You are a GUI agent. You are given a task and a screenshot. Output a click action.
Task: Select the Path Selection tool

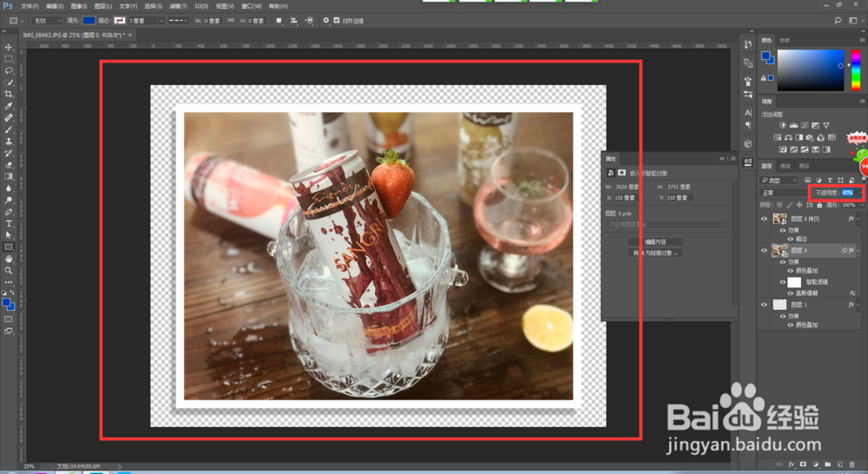click(x=9, y=235)
